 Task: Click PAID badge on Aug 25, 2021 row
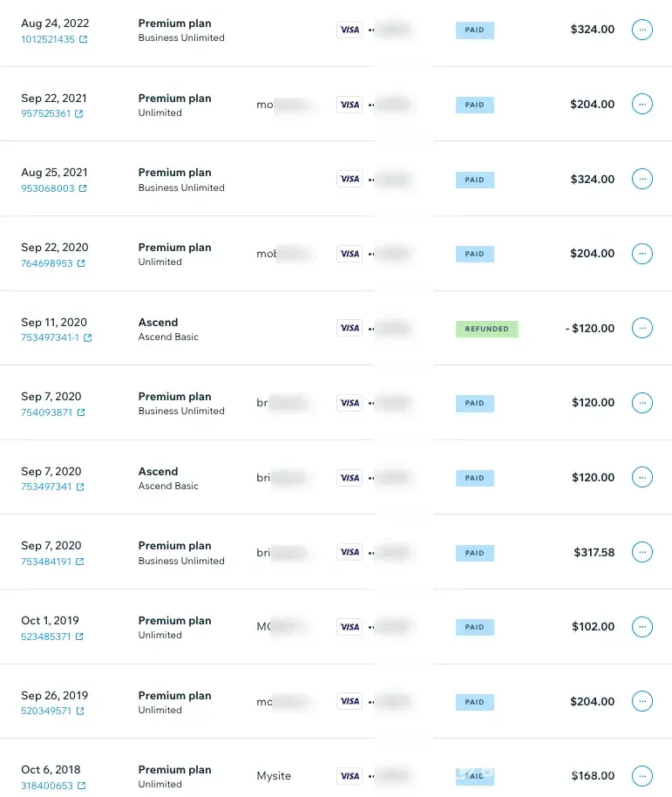pos(474,180)
